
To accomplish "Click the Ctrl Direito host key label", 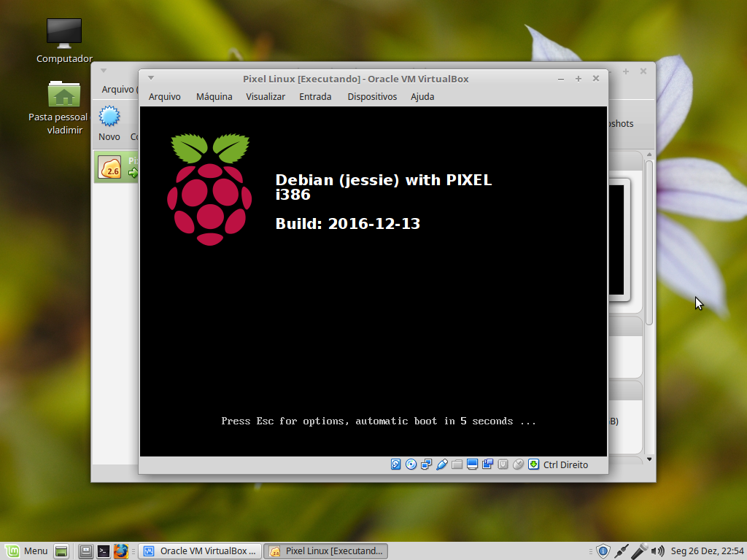I will click(x=565, y=464).
